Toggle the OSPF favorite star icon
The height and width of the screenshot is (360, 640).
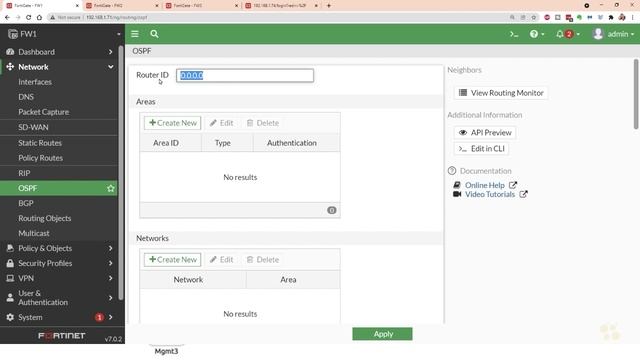click(111, 188)
